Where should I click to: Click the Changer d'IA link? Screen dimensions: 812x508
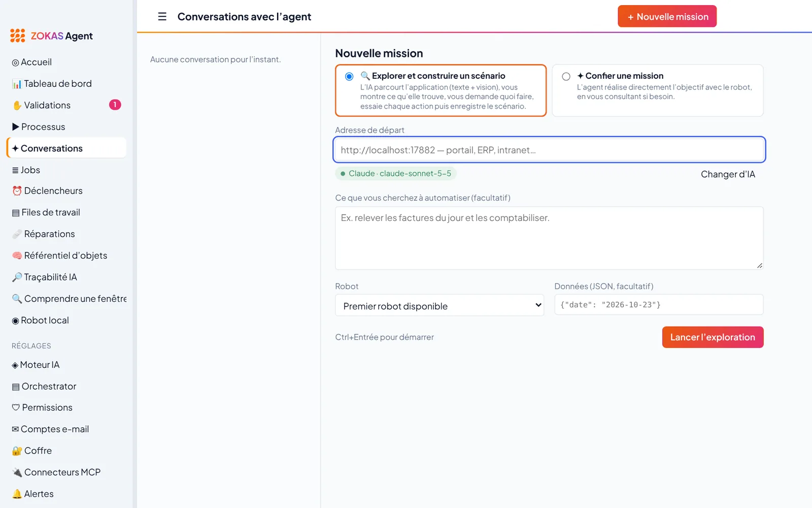tap(728, 174)
